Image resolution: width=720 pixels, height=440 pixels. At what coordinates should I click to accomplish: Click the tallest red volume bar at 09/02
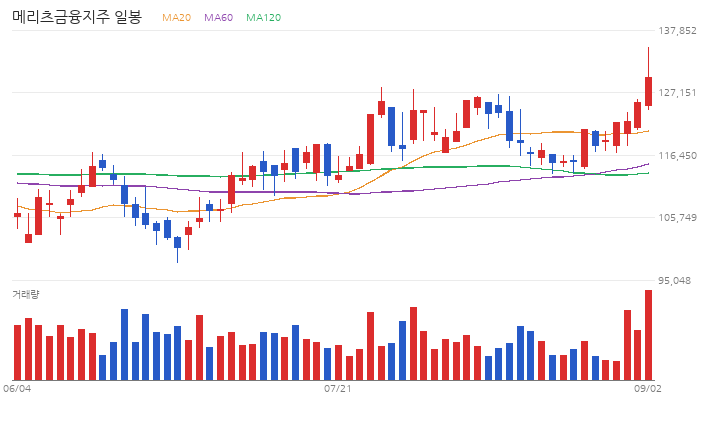[x=648, y=335]
